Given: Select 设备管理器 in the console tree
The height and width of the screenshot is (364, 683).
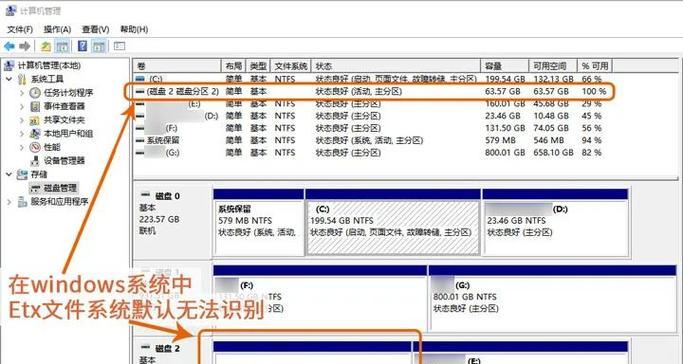Looking at the screenshot, I should 64,161.
